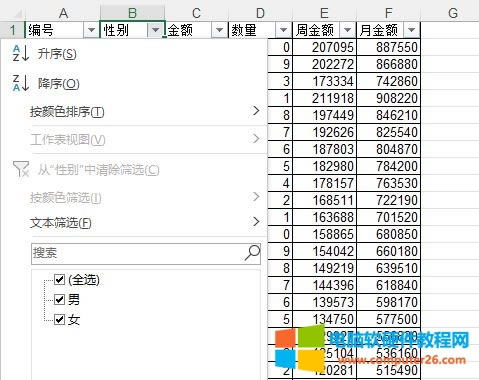Screen dimensions: 479x380
Task: Select cell with value 846210
Action: (388, 115)
